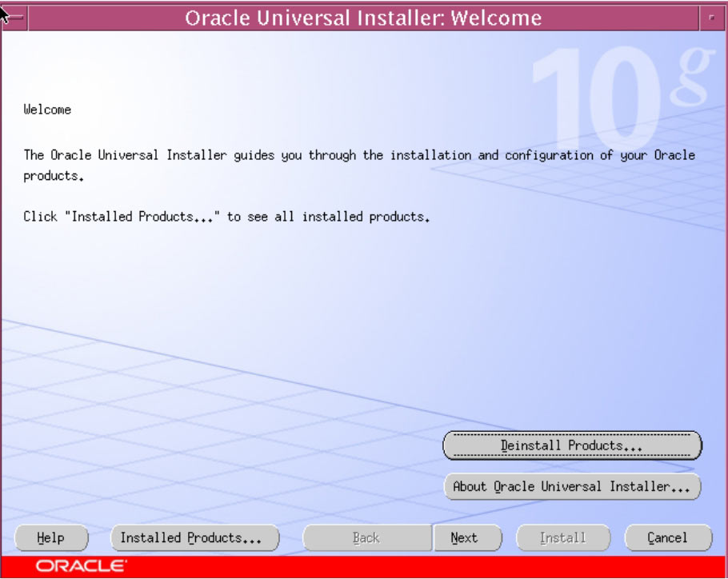Click the Oracle Universal Installer: Welcome title
Viewport: 728px width, 579px height.
(363, 18)
